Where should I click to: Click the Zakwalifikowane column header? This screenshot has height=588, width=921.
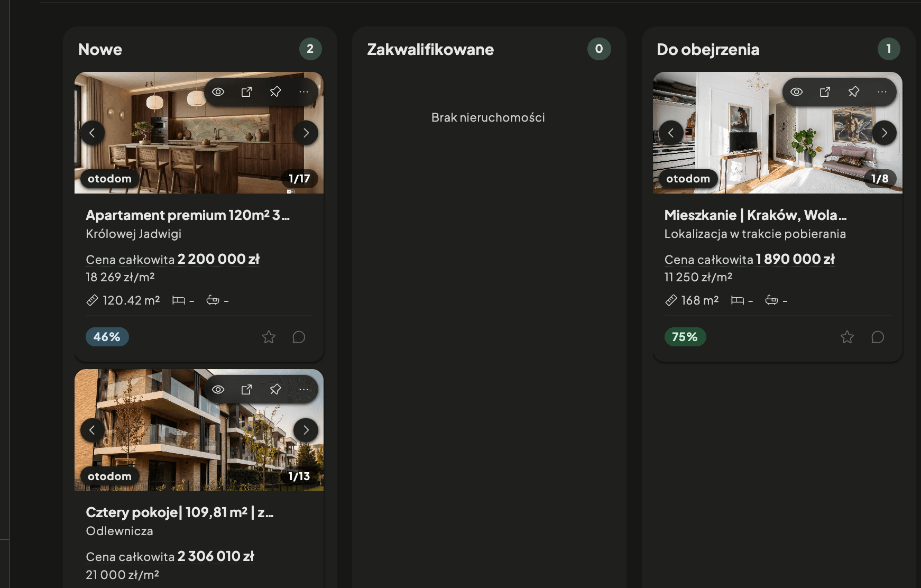pos(430,50)
